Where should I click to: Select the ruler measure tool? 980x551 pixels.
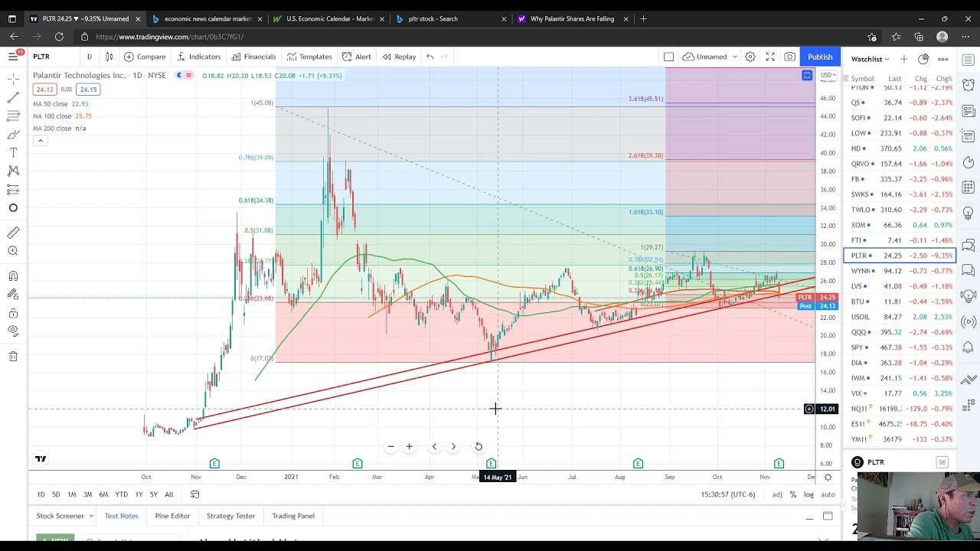point(13,232)
